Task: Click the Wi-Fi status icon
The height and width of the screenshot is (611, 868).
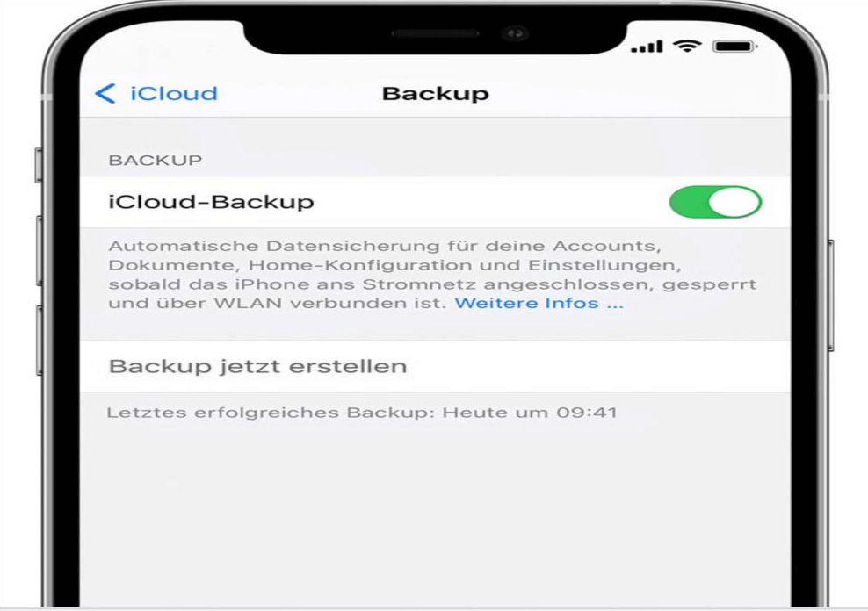Action: tap(687, 45)
